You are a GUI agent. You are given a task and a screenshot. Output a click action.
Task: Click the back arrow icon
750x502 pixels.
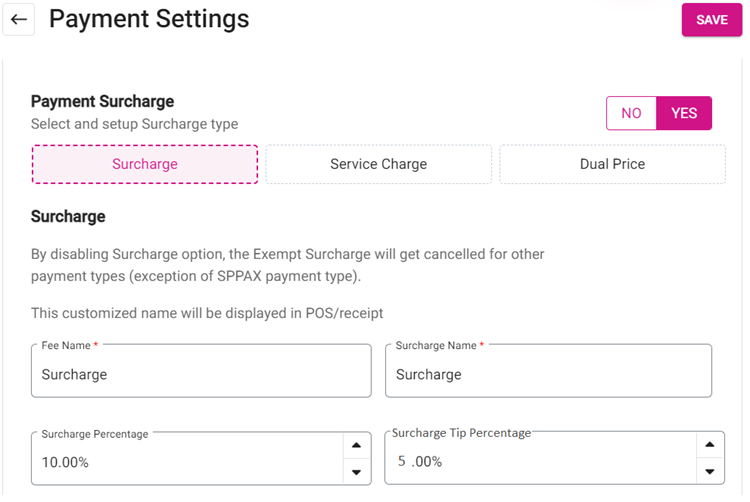pos(19,20)
